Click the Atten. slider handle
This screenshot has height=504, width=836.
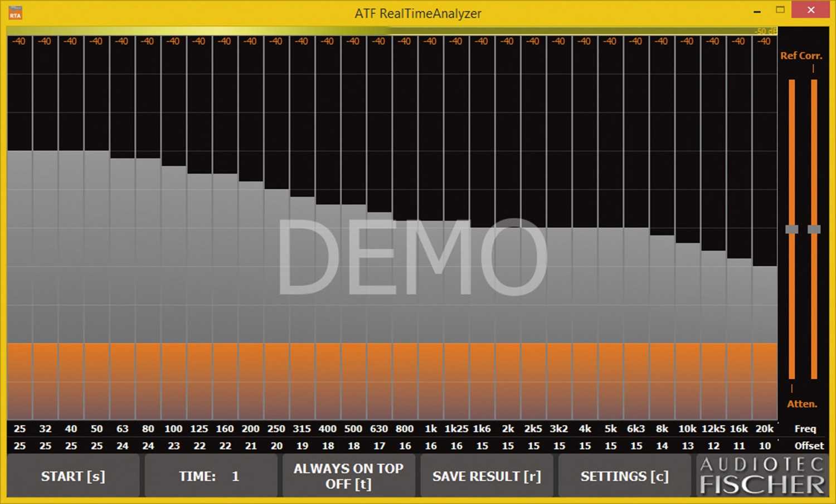coord(792,229)
